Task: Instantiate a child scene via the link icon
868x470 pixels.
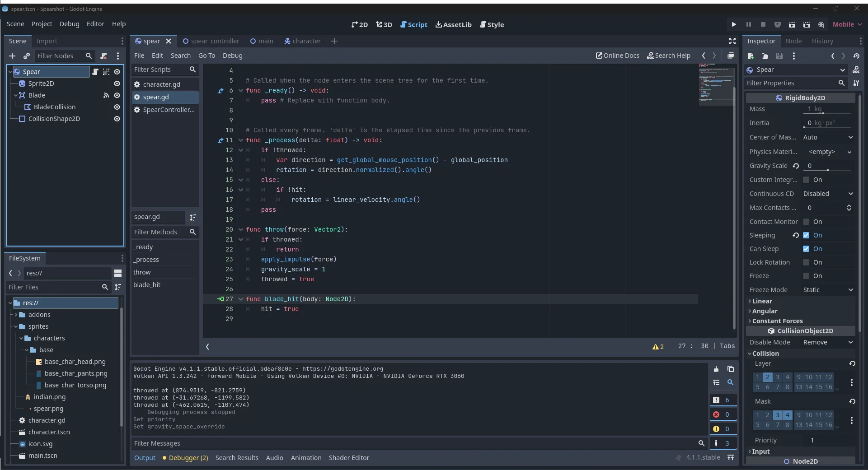Action: 27,56
